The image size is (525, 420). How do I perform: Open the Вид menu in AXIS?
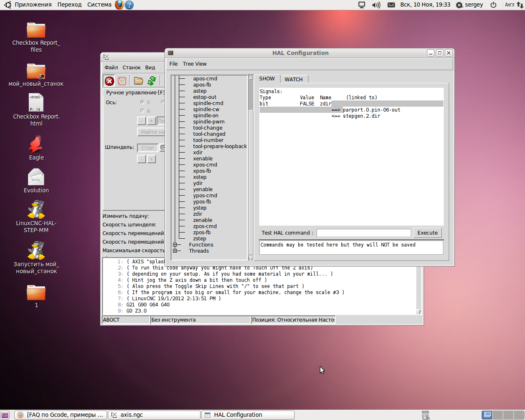pos(150,68)
